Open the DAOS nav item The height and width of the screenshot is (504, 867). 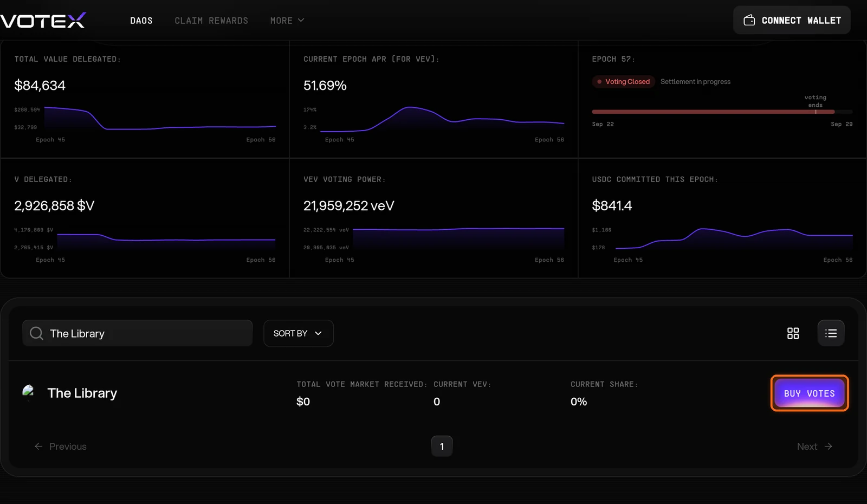tap(141, 21)
